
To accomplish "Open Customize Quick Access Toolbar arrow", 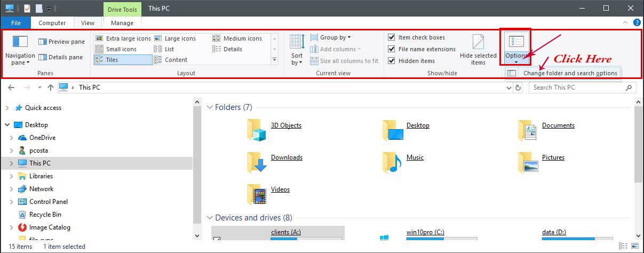I will [49, 9].
